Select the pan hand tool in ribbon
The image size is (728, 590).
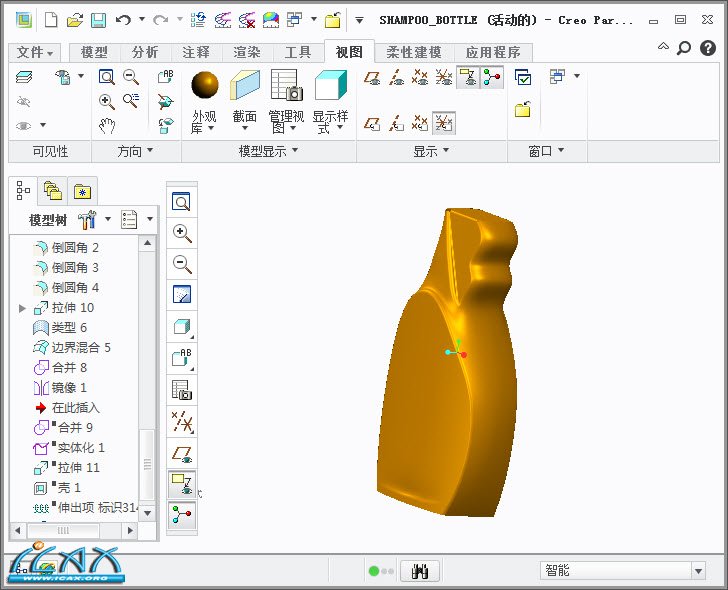coord(107,126)
